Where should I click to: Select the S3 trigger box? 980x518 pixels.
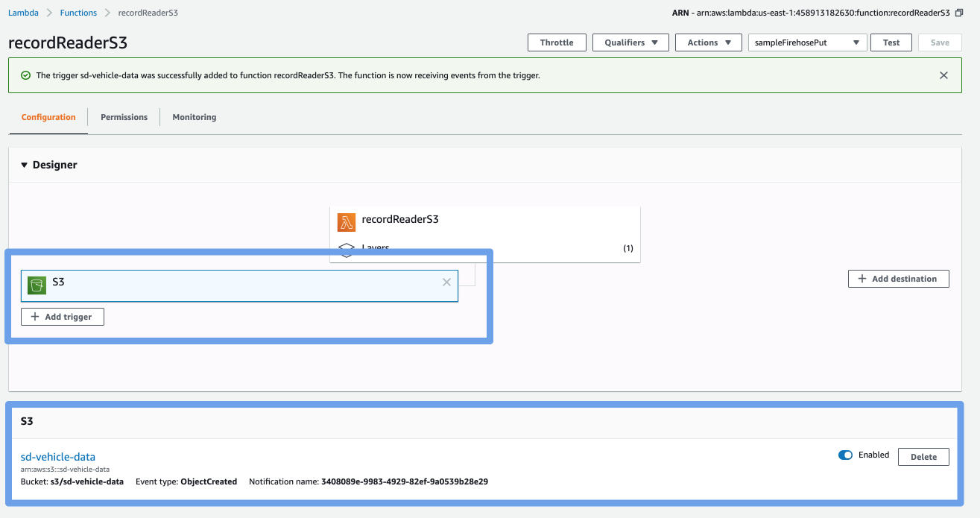pos(239,285)
